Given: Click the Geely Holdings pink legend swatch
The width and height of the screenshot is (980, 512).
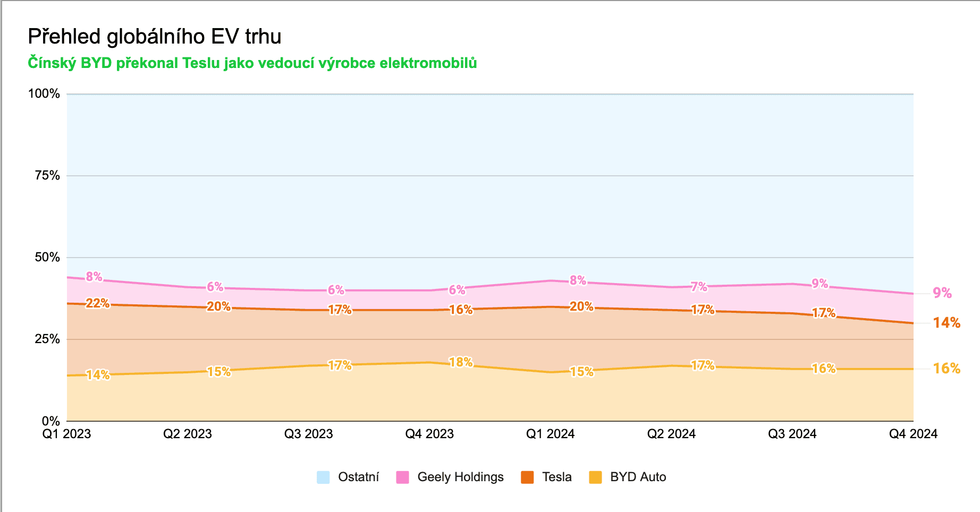Looking at the screenshot, I should (x=403, y=477).
